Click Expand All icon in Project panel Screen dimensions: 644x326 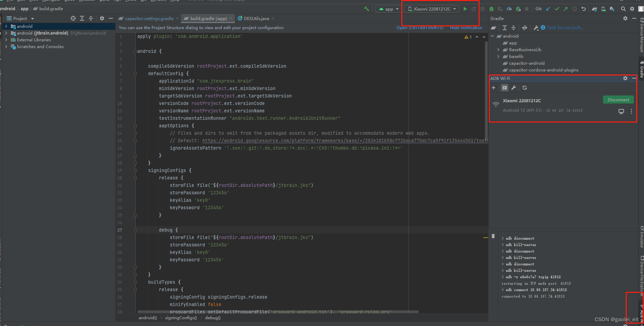(82, 18)
